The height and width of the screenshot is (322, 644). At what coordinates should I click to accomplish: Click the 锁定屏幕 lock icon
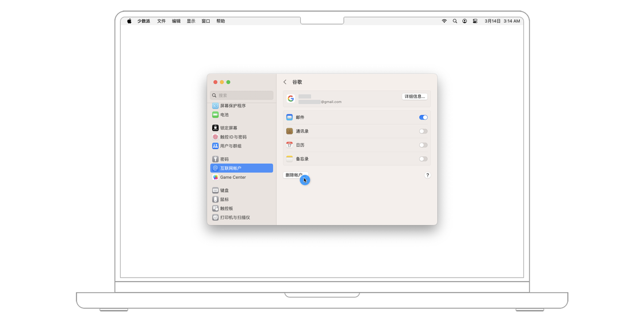coord(215,128)
